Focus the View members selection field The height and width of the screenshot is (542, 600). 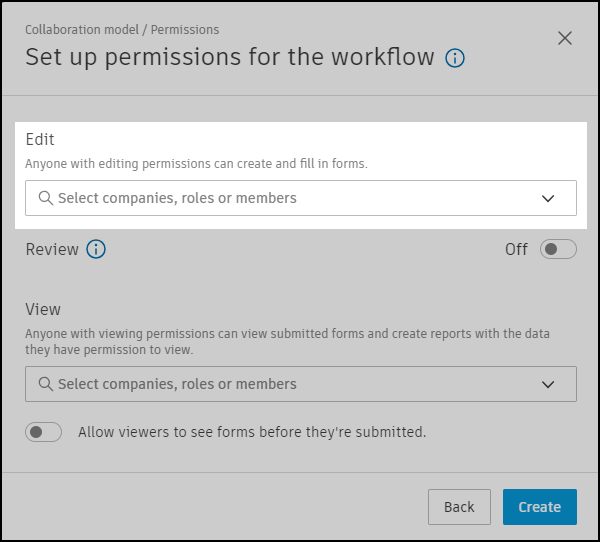pyautogui.click(x=280, y=384)
